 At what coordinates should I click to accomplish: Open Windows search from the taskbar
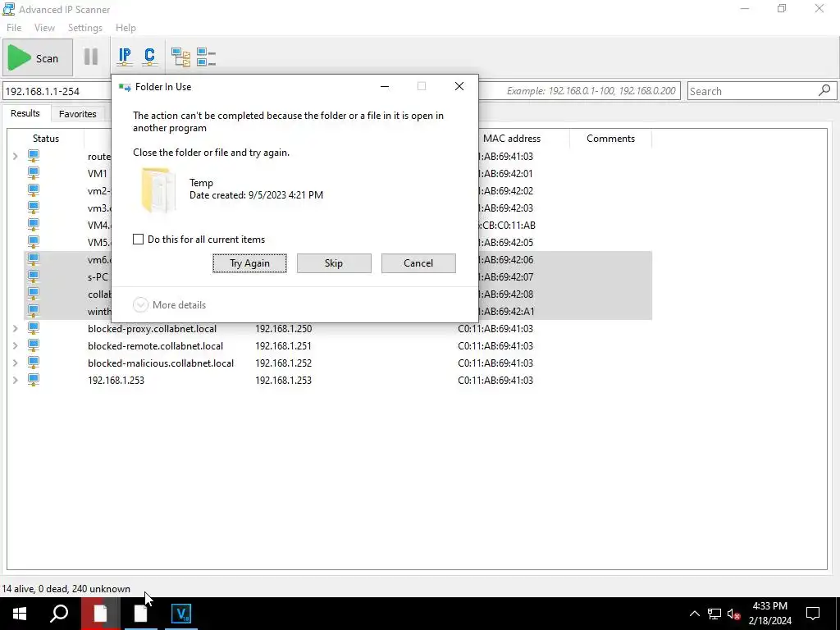pyautogui.click(x=59, y=614)
